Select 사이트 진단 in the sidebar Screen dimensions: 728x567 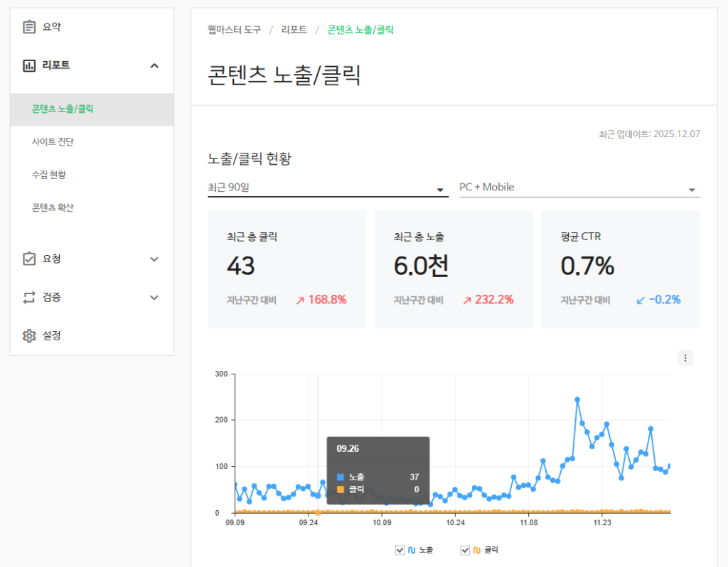tap(53, 142)
